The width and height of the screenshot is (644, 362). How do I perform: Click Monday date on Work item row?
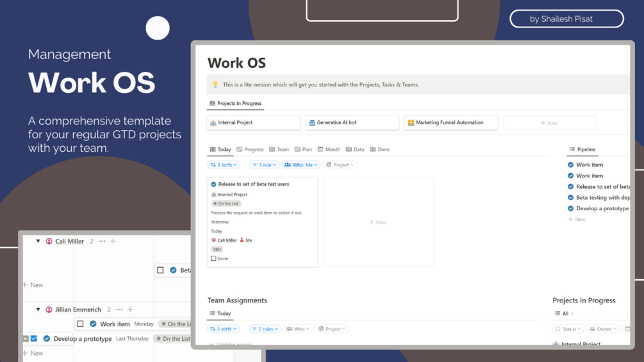click(x=144, y=324)
